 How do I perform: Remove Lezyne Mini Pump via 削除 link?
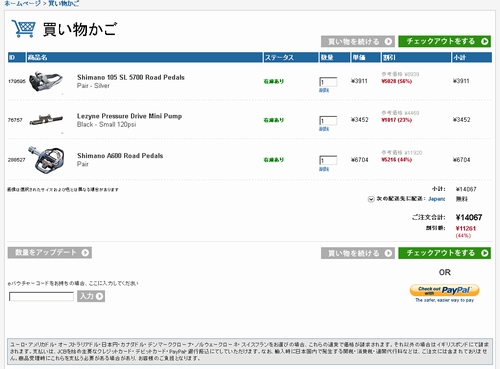point(324,129)
